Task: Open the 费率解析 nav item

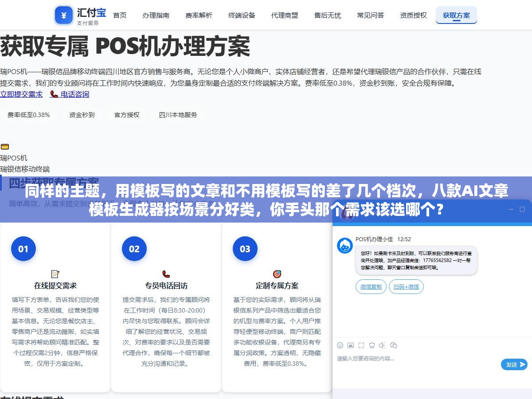Action: [199, 15]
